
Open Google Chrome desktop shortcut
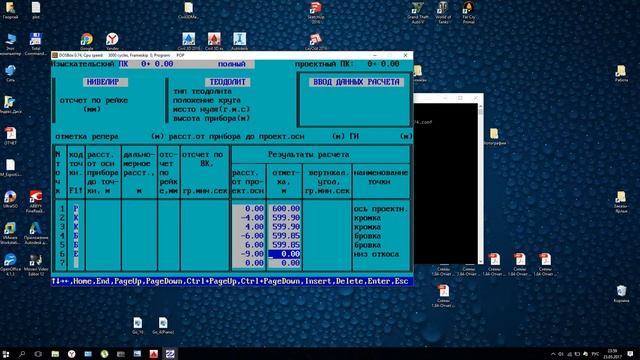(87, 40)
